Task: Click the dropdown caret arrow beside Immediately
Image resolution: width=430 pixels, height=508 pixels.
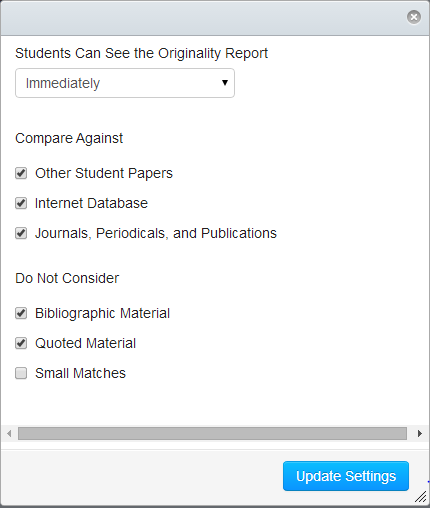Action: click(225, 83)
